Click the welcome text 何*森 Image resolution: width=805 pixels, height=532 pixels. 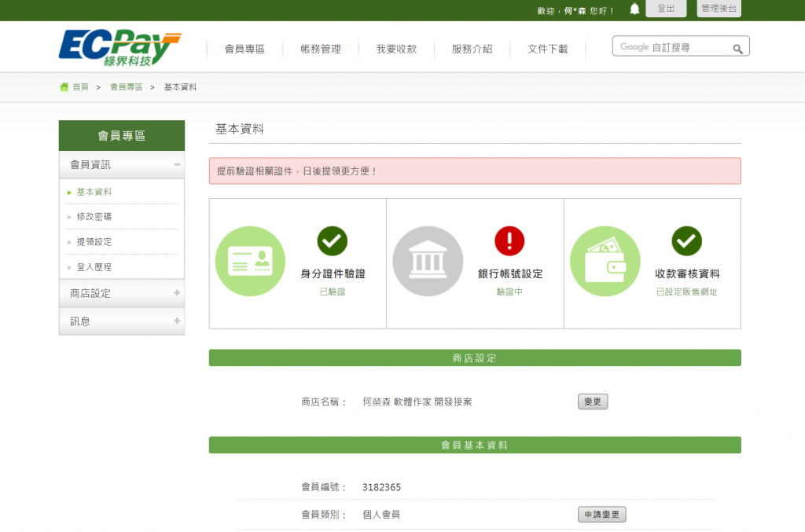tap(575, 11)
